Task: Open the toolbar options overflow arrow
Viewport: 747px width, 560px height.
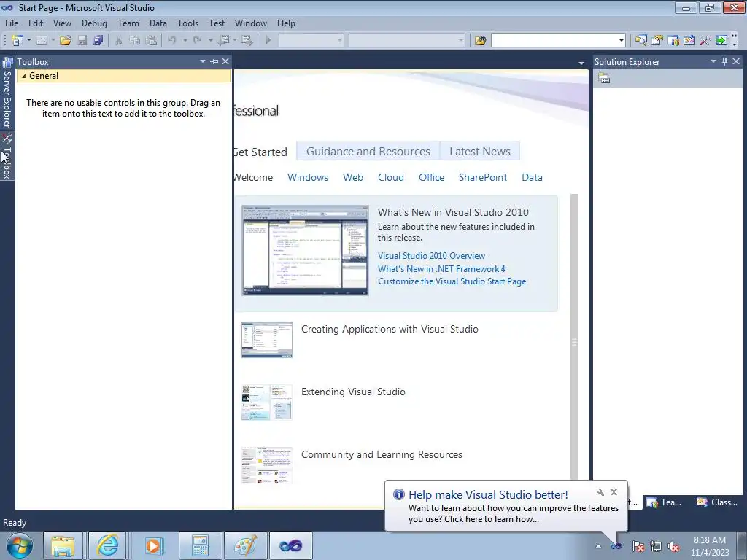Action: point(735,42)
